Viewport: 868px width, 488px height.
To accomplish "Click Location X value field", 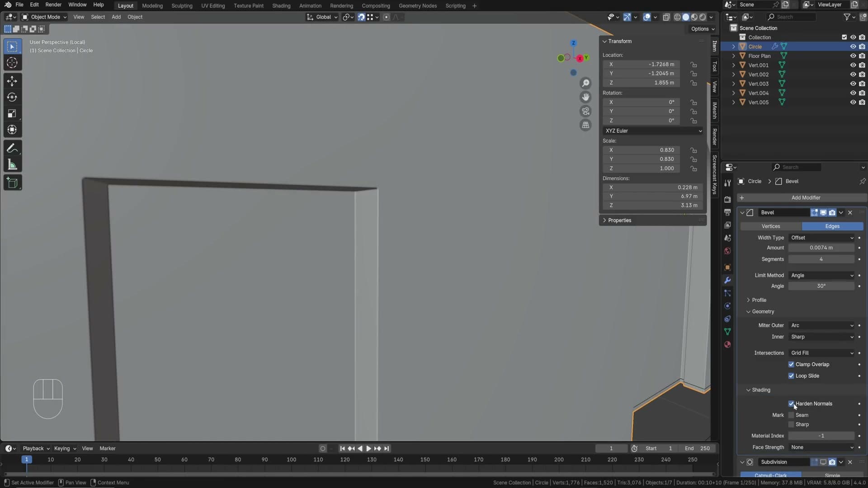I will click(642, 64).
